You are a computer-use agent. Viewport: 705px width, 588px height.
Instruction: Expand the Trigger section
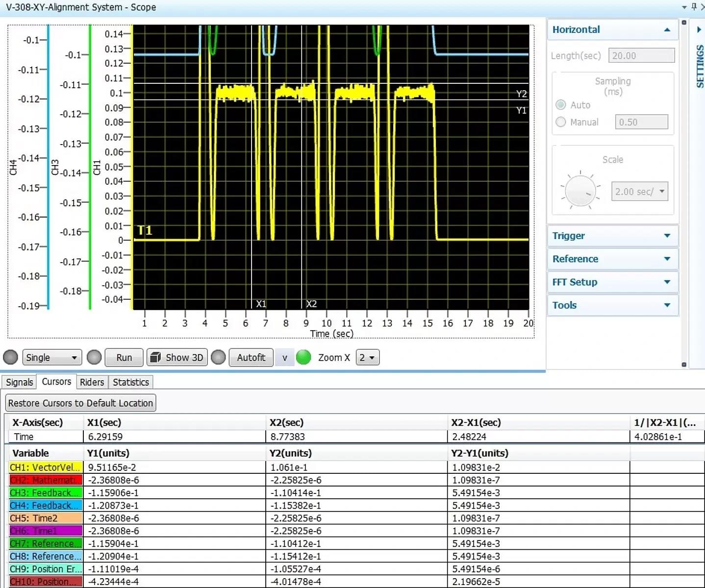tap(612, 236)
